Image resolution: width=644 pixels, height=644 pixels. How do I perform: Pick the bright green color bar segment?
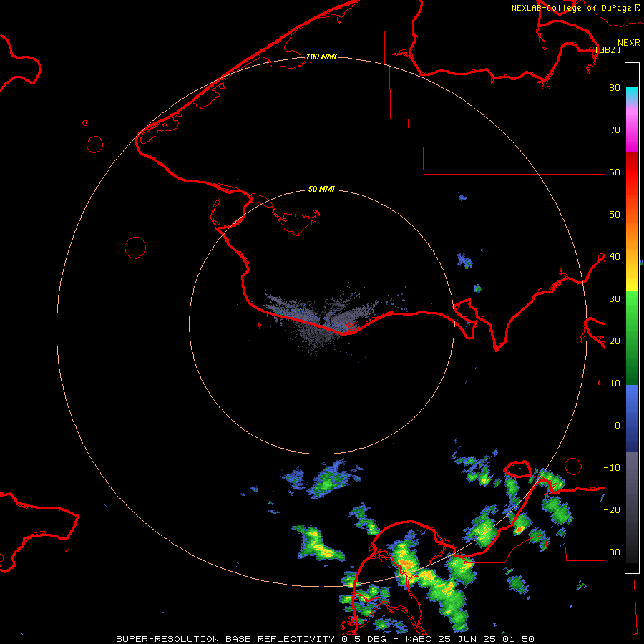(x=632, y=312)
